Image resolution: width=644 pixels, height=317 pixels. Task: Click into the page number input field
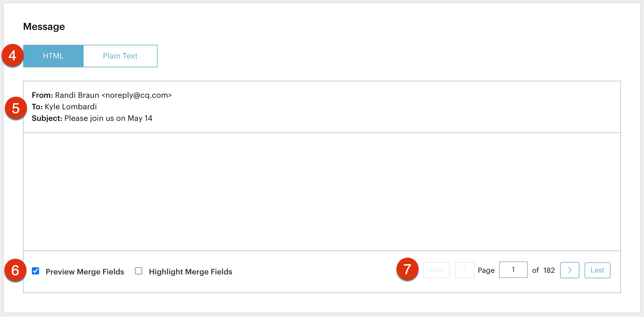(513, 270)
